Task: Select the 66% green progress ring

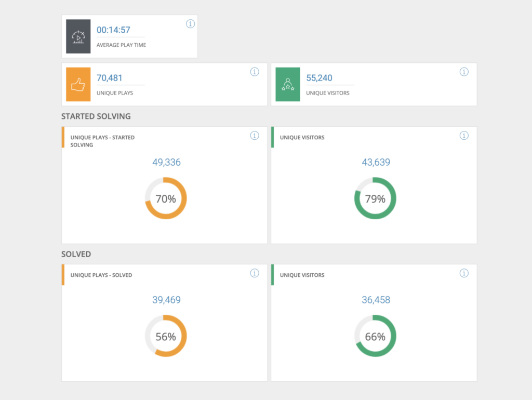Action: [x=375, y=336]
